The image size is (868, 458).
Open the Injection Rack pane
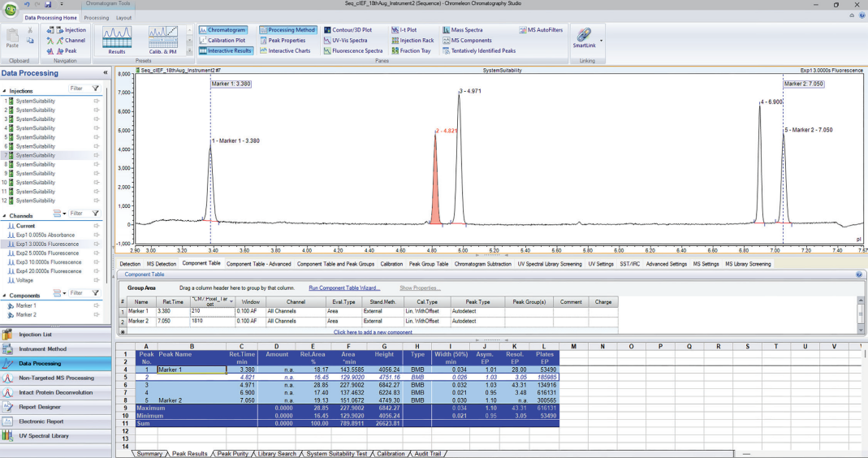pos(417,41)
